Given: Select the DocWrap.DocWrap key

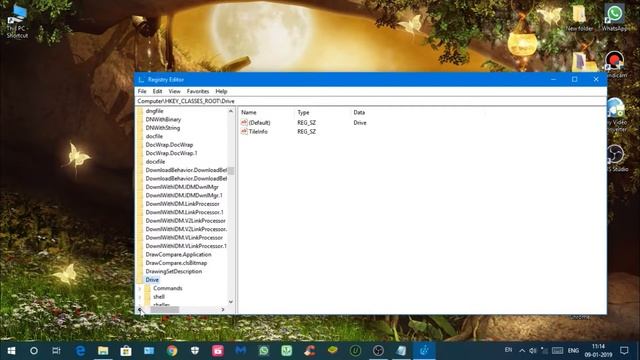Looking at the screenshot, I should (x=169, y=145).
